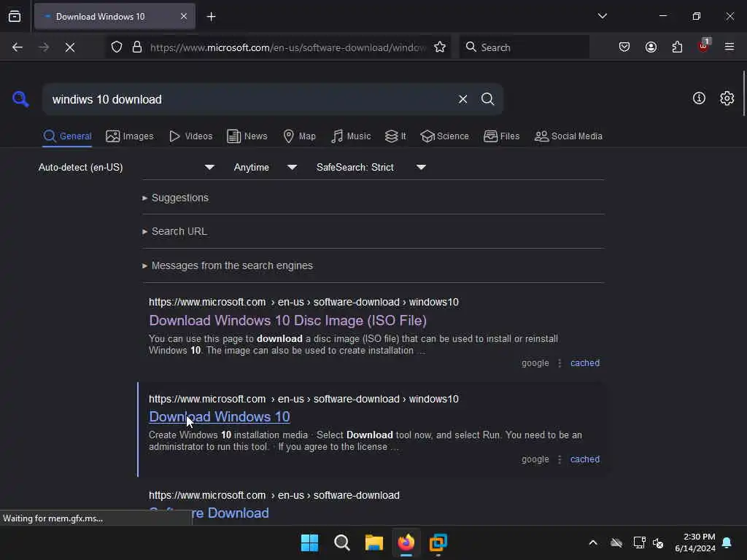747x560 pixels.
Task: Open a new browser tab
Action: pyautogui.click(x=212, y=17)
